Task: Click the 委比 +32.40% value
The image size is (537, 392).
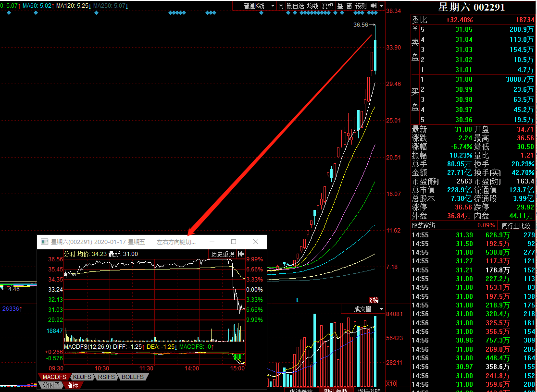Action: [x=459, y=20]
